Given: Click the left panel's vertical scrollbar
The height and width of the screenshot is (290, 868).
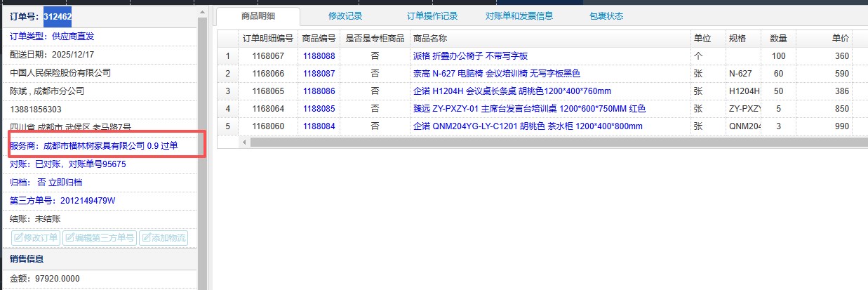Looking at the screenshot, I should (x=202, y=140).
